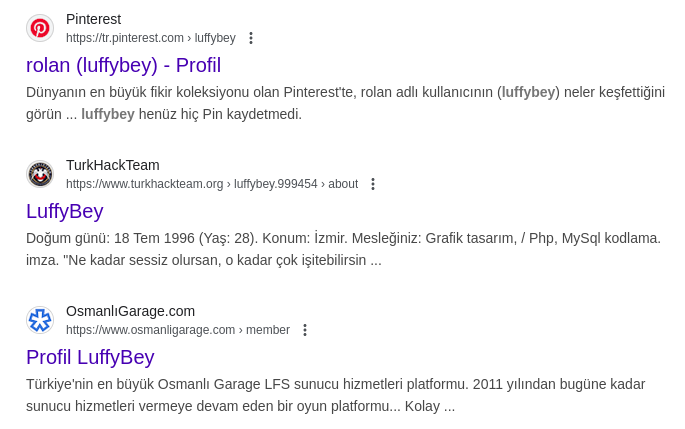Click the OsmanlıGarage snowflake favicon

click(x=40, y=320)
